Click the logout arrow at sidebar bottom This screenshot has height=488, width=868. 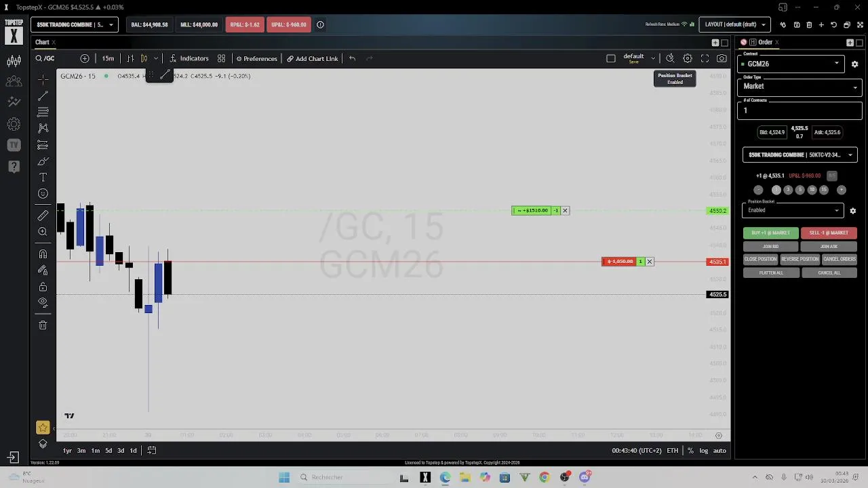click(x=13, y=457)
